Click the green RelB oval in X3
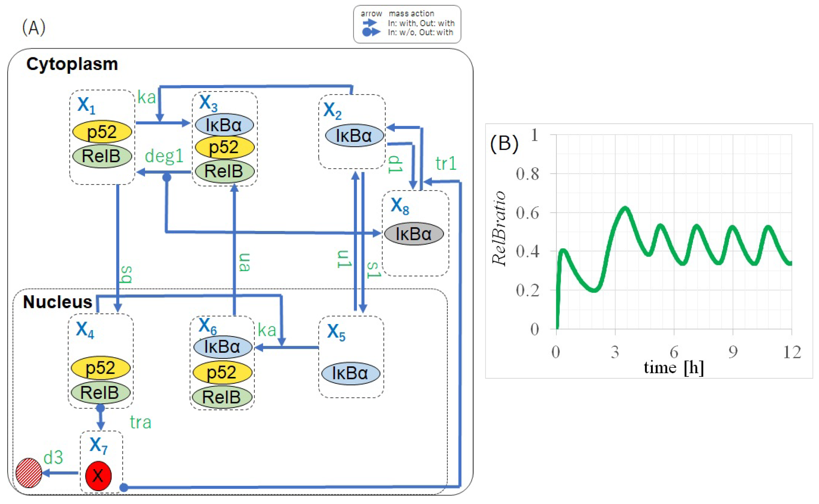 (x=224, y=171)
